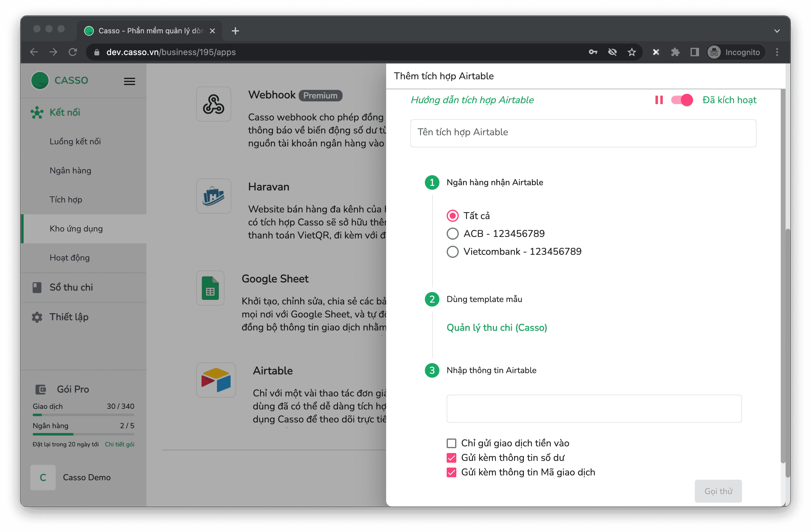Screen dimensions: 811x532
Task: Check 'Chỉ gửi giao dịch tiền vào'
Action: point(451,443)
